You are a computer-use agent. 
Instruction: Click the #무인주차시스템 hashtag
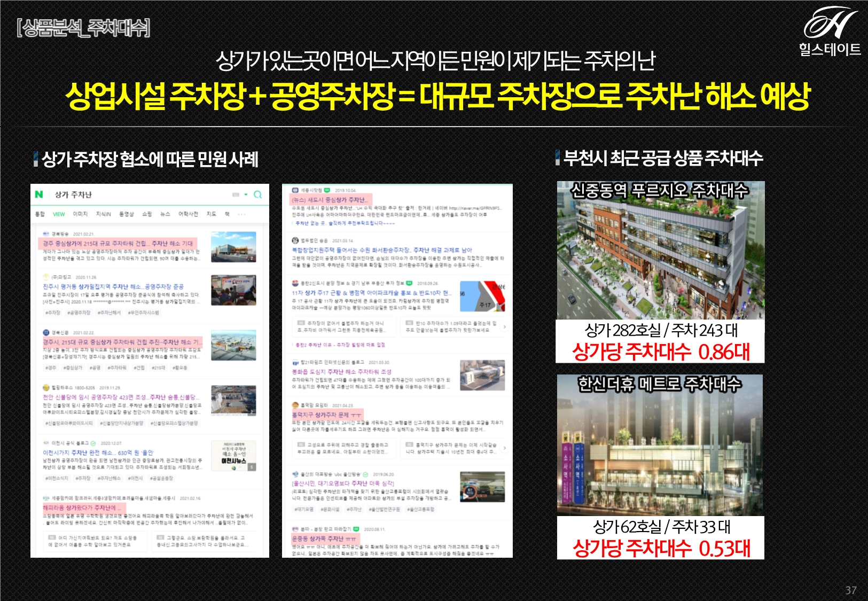pos(144,313)
